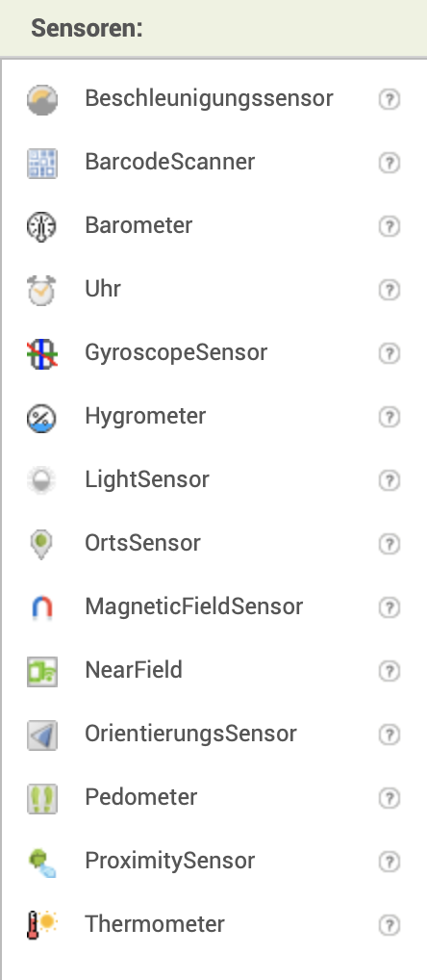The width and height of the screenshot is (427, 980).
Task: Click the Hygrometer percent icon
Action: tap(41, 418)
